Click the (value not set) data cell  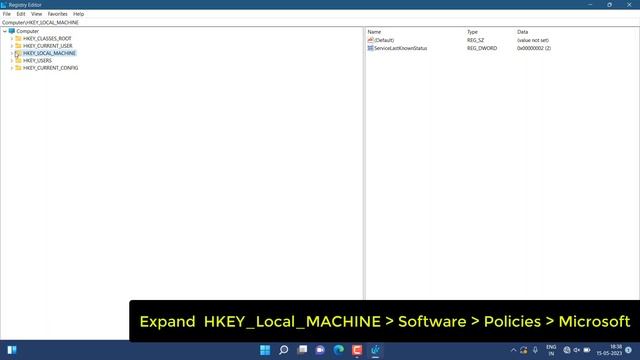point(533,40)
